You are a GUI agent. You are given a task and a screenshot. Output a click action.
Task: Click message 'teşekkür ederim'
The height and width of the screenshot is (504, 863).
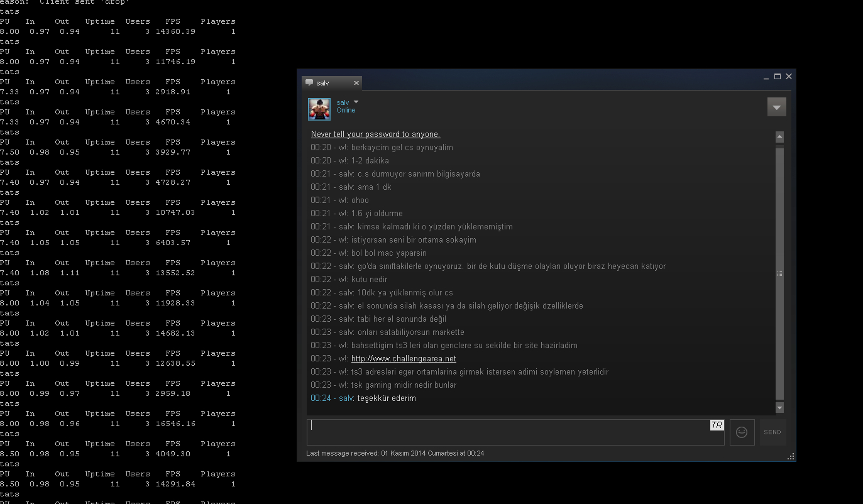point(387,398)
